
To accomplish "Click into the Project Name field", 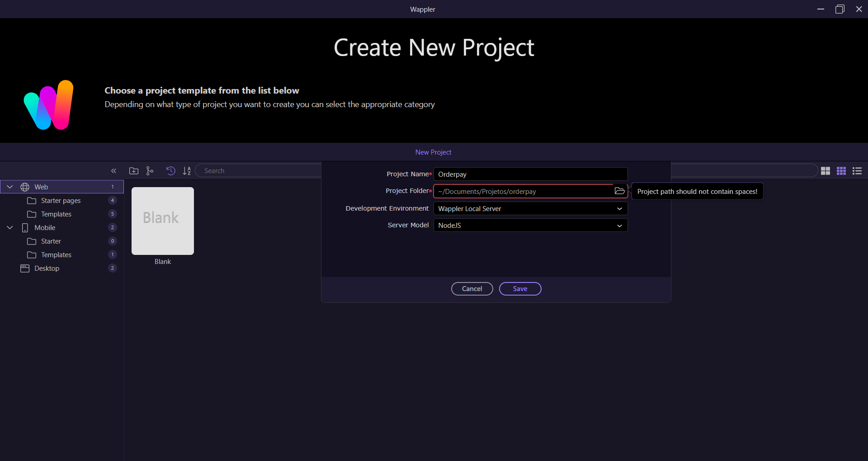I will pos(530,174).
